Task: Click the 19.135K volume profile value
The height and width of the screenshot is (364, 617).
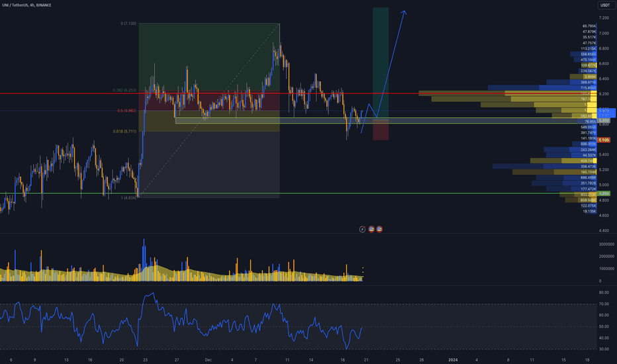Action: point(589,211)
